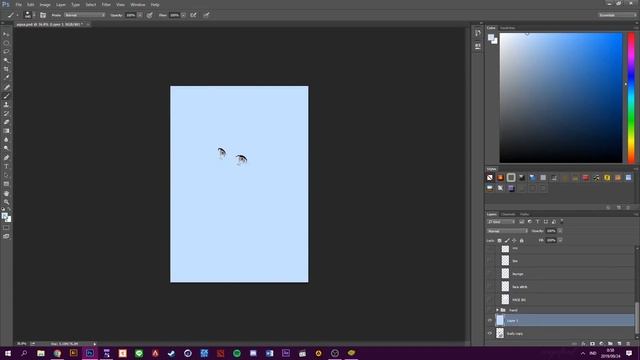
Task: Select the Move tool
Action: click(6, 34)
